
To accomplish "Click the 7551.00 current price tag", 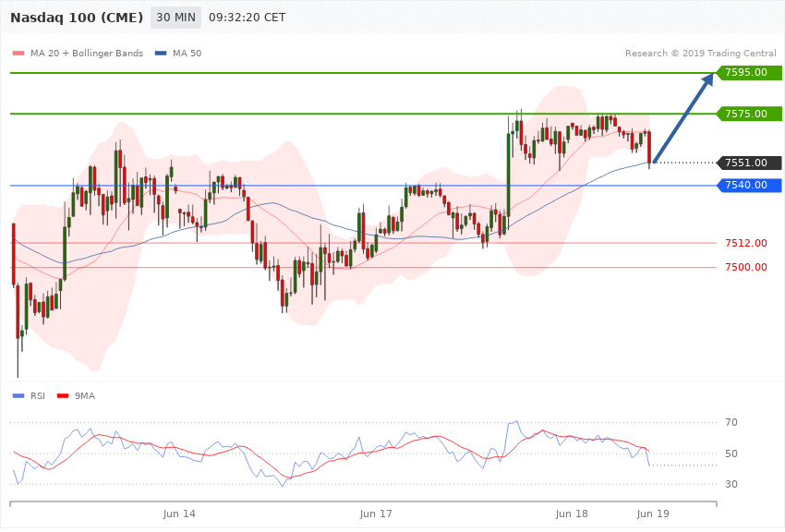I will (x=749, y=163).
